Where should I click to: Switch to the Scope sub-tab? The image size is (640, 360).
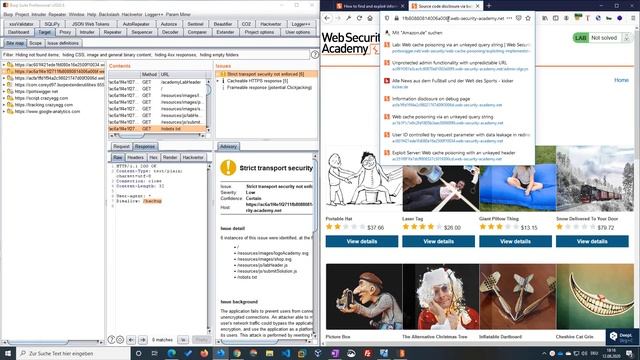tap(36, 43)
